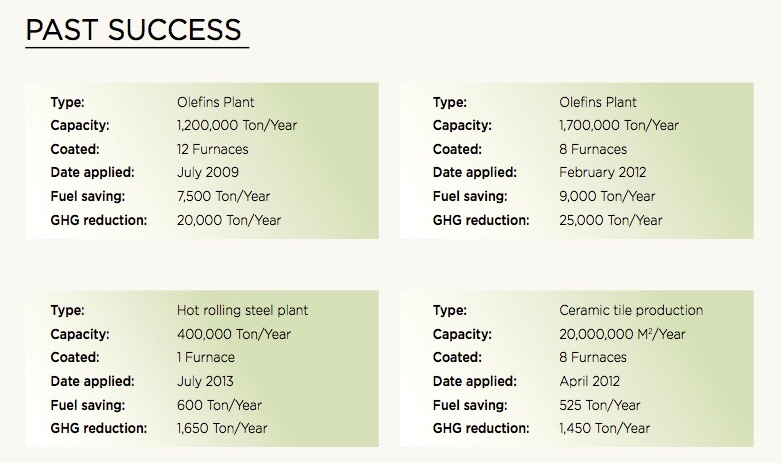781x463 pixels.
Task: Click the 600 Ton/Year fuel saving
Action: click(219, 405)
